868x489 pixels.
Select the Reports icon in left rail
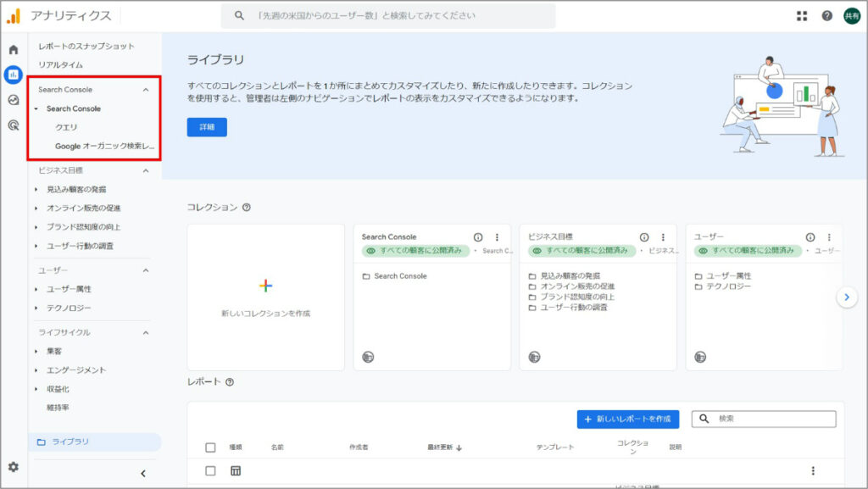tap(14, 74)
